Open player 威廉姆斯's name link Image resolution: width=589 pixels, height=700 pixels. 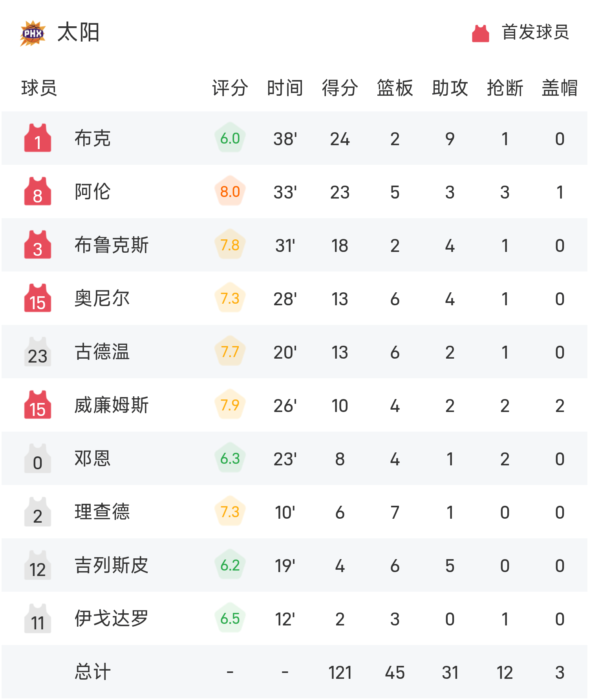(x=112, y=405)
